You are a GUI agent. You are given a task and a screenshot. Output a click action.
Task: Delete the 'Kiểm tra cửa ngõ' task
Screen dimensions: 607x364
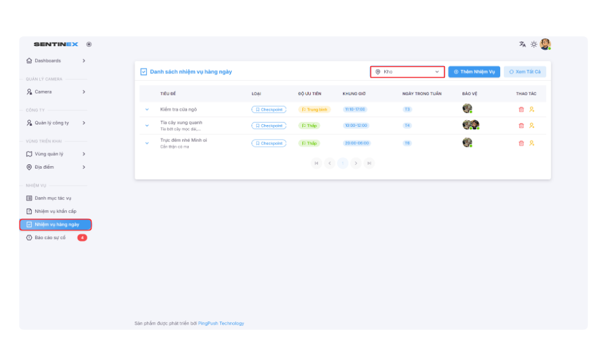click(x=521, y=109)
